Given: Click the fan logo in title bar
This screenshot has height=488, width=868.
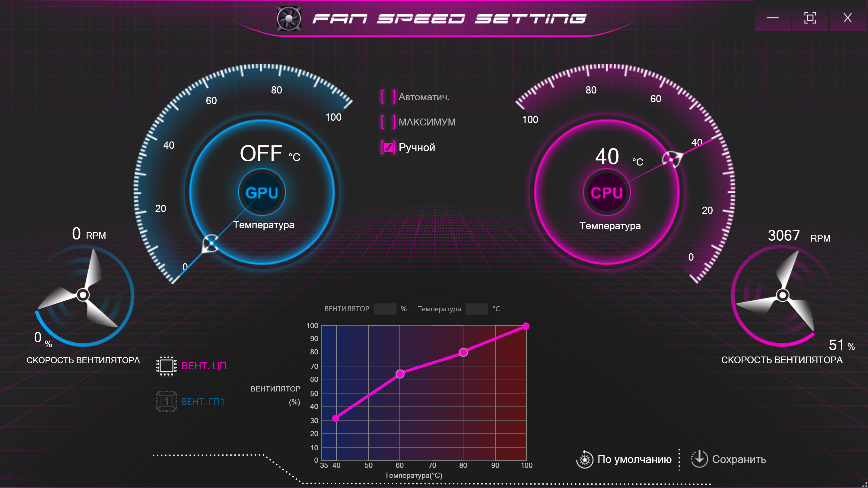Looking at the screenshot, I should click(289, 18).
